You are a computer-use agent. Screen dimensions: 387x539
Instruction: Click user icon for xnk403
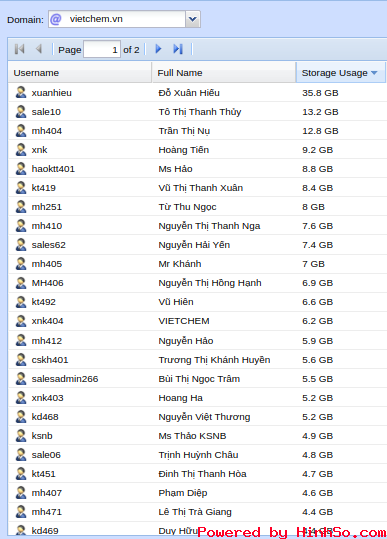point(21,397)
